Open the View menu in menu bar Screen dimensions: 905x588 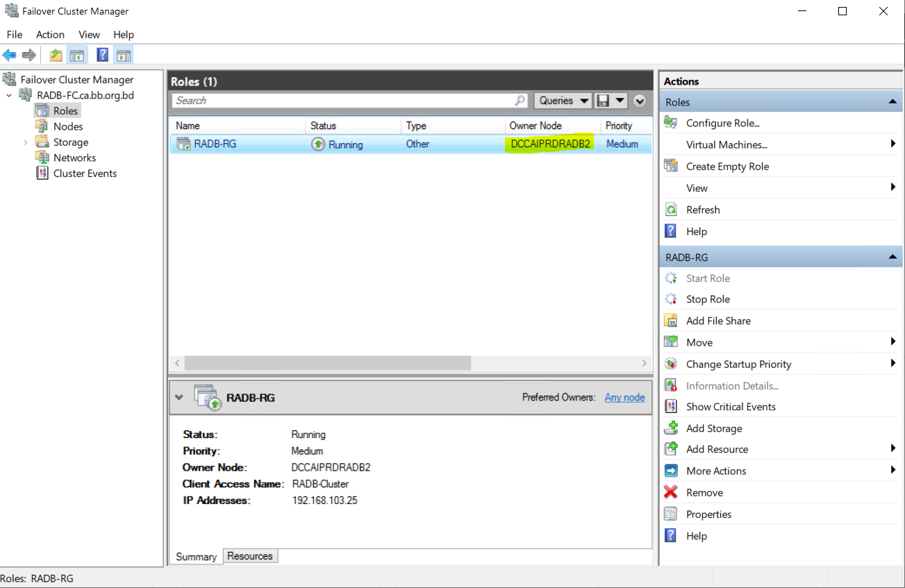(89, 35)
